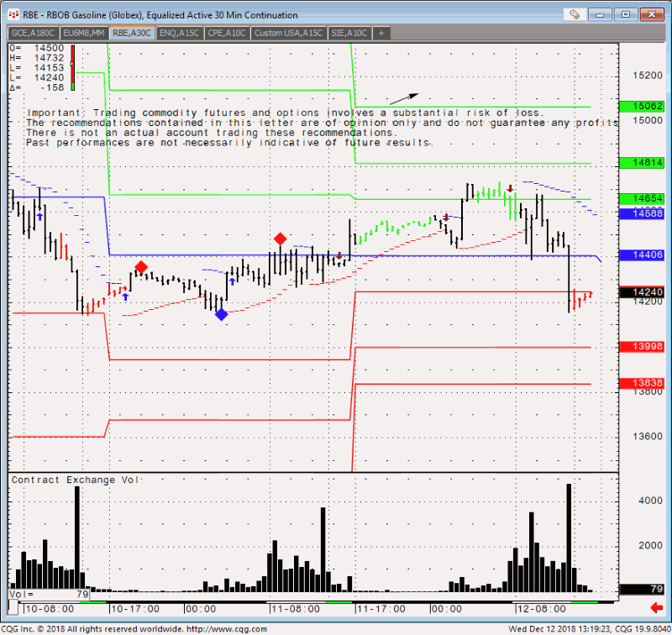Image resolution: width=672 pixels, height=635 pixels.
Task: Click the blue up arrow signal at the 10-08:00 session bars
Action: [39, 217]
